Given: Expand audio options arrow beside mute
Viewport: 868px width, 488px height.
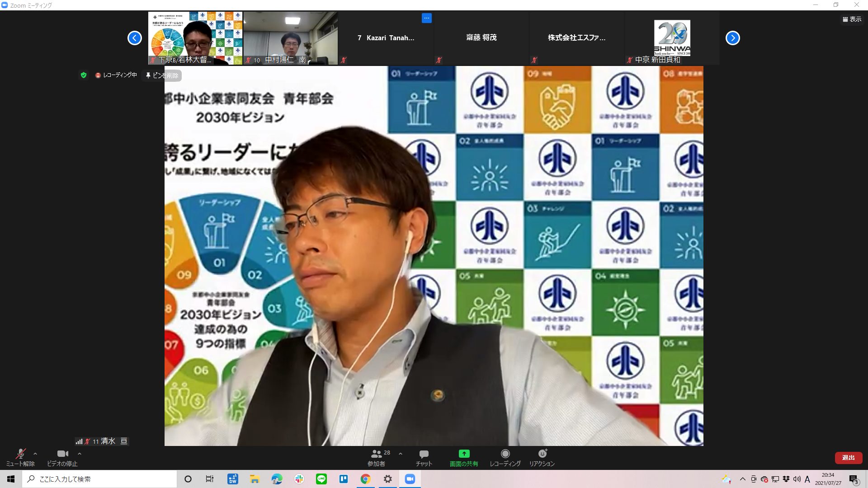Looking at the screenshot, I should [x=35, y=454].
